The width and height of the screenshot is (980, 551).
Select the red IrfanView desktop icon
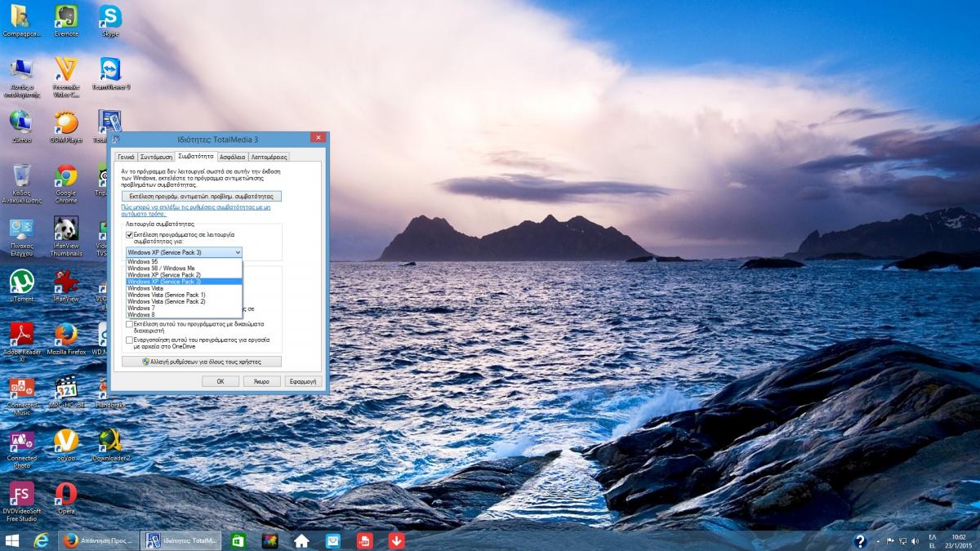pos(65,286)
